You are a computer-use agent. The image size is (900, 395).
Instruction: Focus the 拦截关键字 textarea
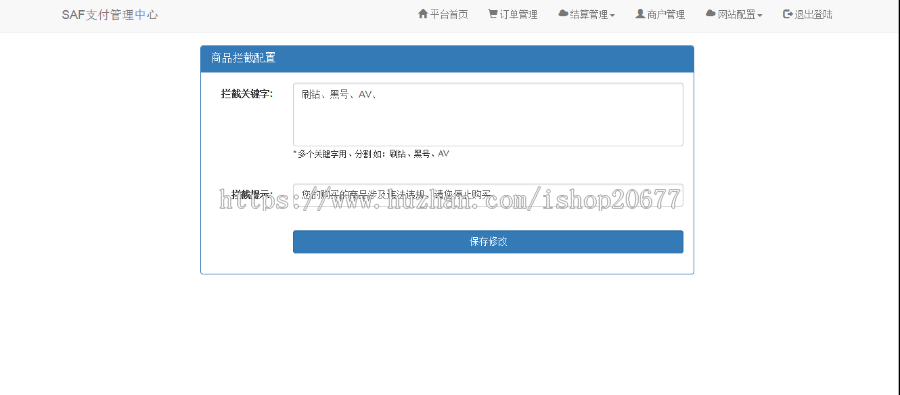(488, 114)
